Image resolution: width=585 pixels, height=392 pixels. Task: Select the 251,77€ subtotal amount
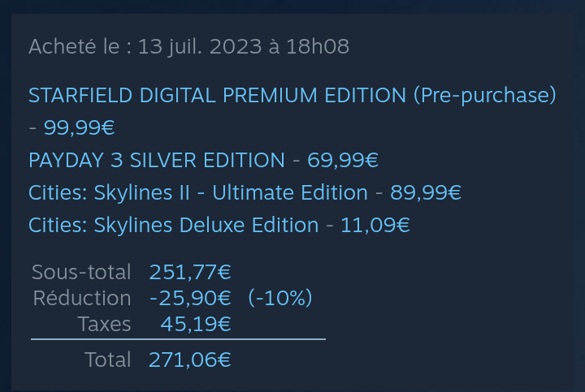point(190,273)
